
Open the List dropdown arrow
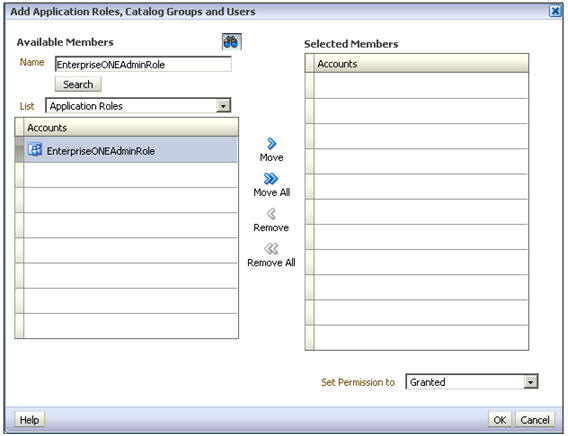tap(224, 106)
